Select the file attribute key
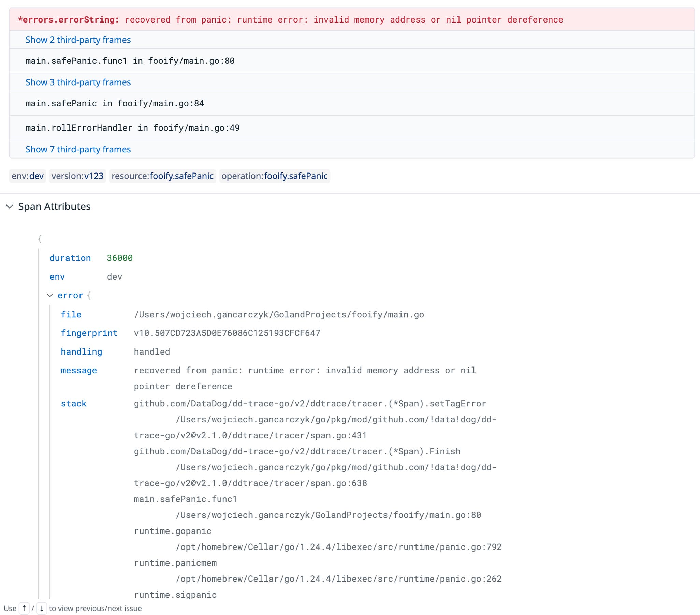The height and width of the screenshot is (615, 700). 71,315
